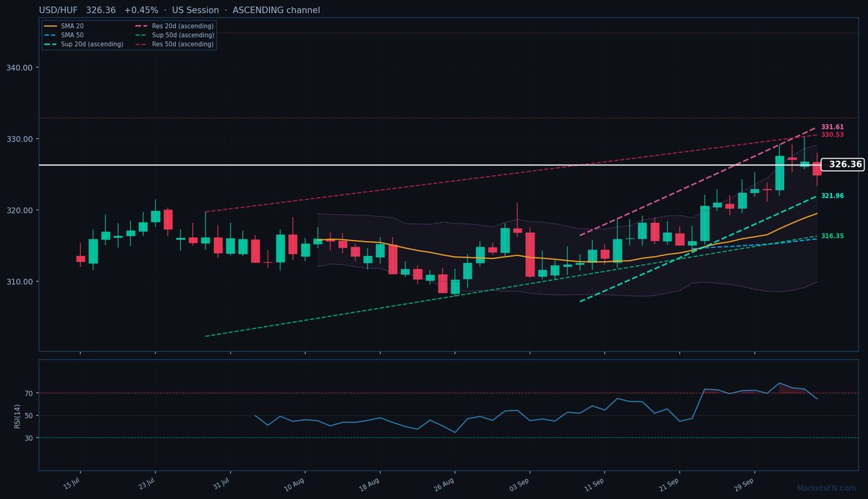Click the 23 Jul date label

[147, 483]
